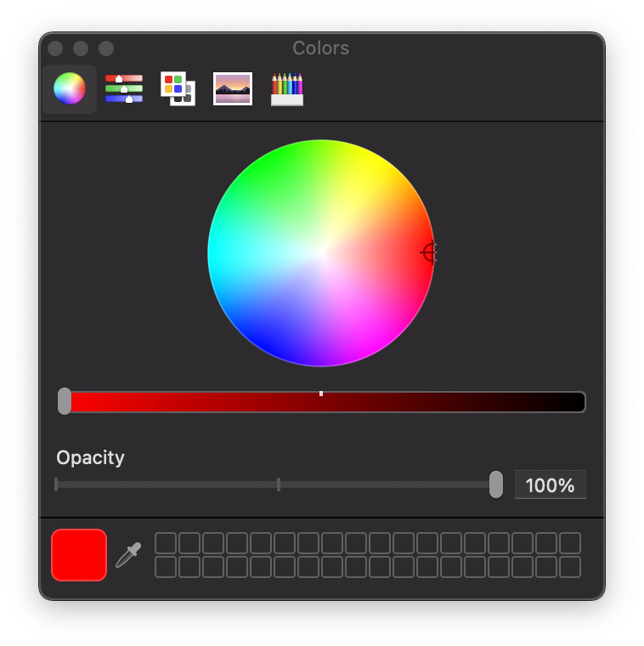644x646 pixels.
Task: Click the Opacity slider knob
Action: coord(496,484)
